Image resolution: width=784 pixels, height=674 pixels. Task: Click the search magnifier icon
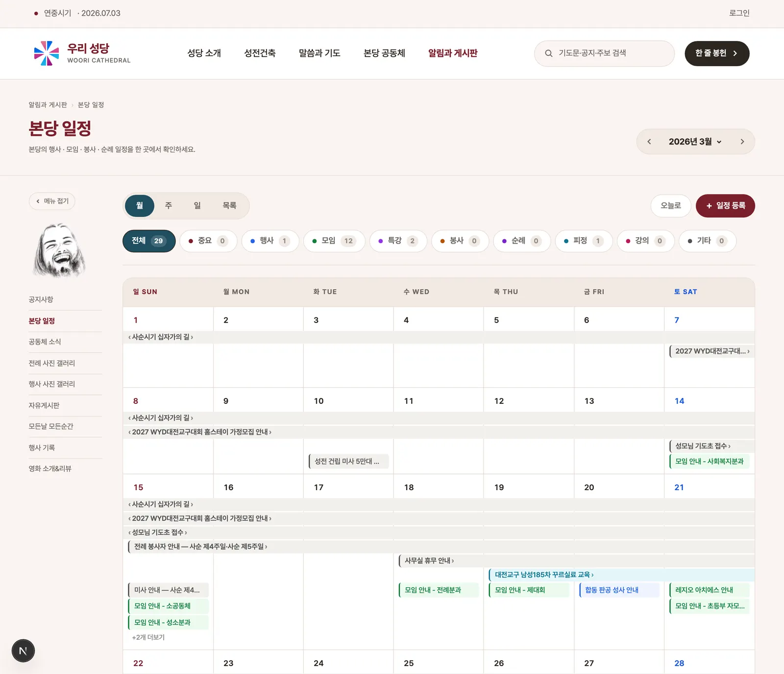coord(549,53)
